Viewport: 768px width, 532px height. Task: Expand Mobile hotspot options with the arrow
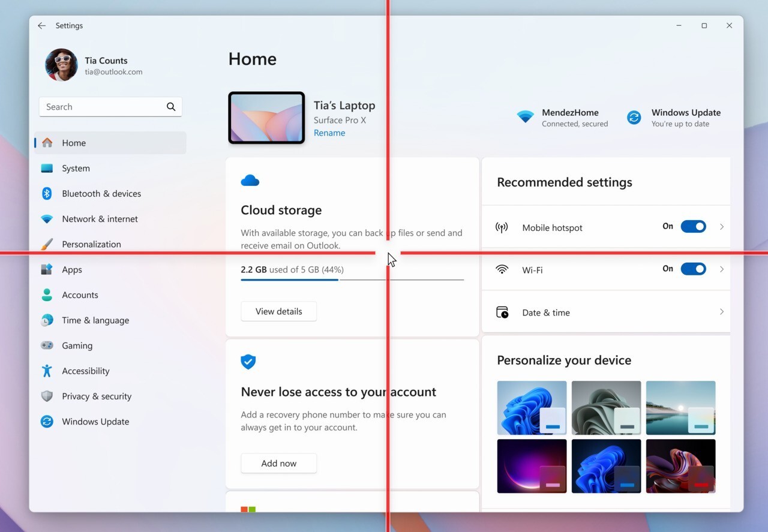pos(721,226)
